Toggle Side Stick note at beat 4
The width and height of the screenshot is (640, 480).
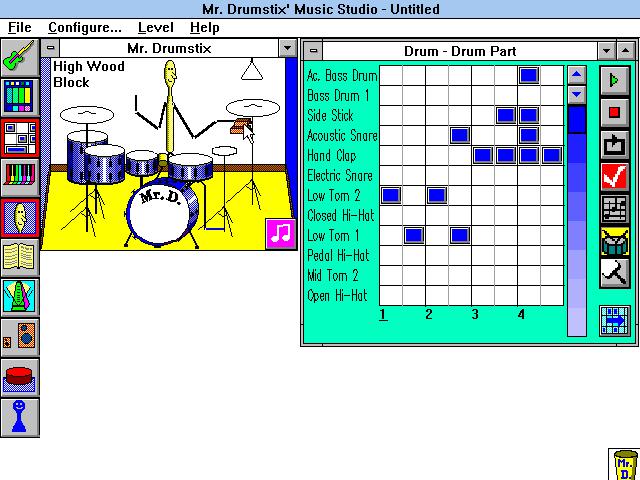pos(529,115)
